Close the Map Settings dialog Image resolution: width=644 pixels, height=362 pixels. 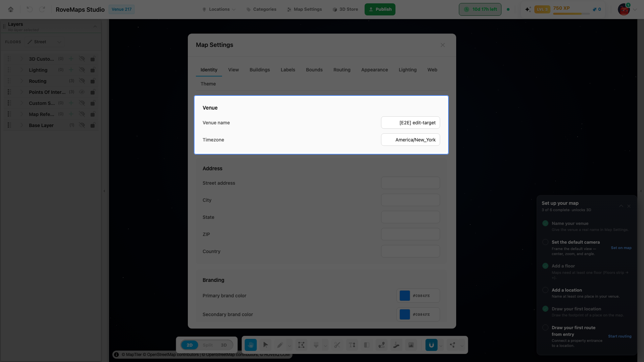(x=443, y=45)
